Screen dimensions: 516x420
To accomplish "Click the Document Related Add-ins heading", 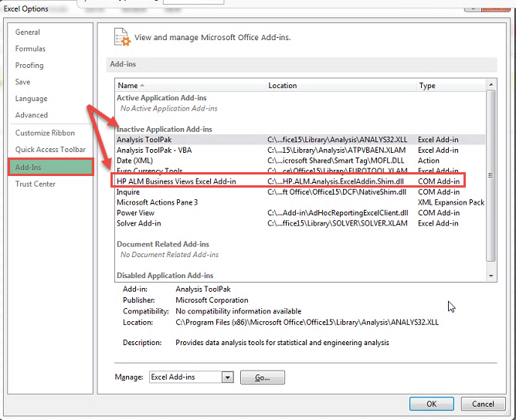I will (x=163, y=244).
